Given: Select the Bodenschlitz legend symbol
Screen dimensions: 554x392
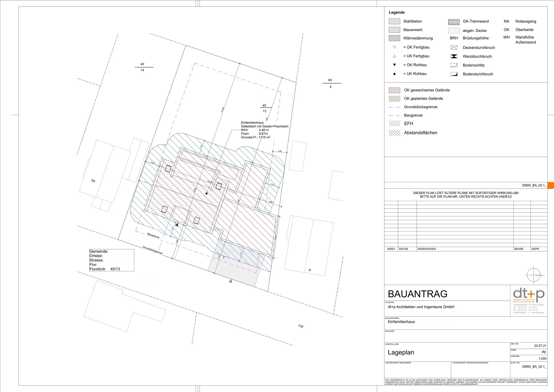Looking at the screenshot, I should 454,65.
